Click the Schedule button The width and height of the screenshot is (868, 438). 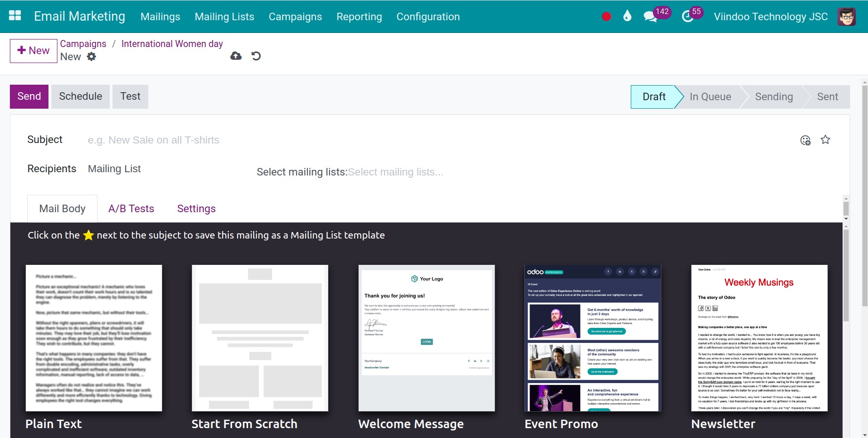(80, 96)
